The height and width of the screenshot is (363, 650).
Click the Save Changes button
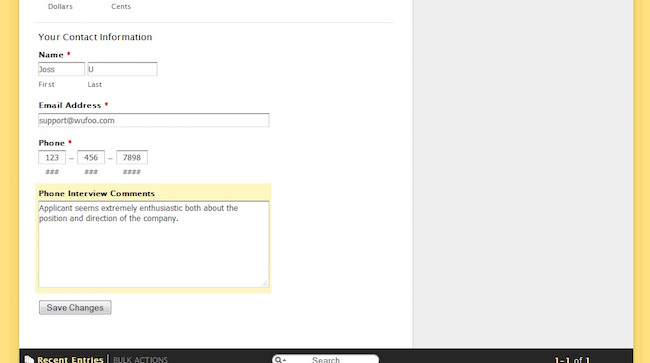[75, 307]
